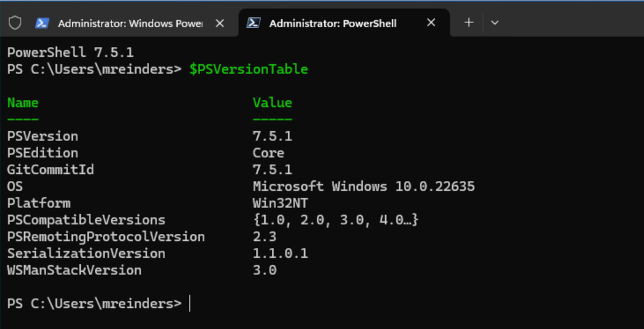
Task: Click the GitCommitId value 7.5.1
Action: [272, 169]
